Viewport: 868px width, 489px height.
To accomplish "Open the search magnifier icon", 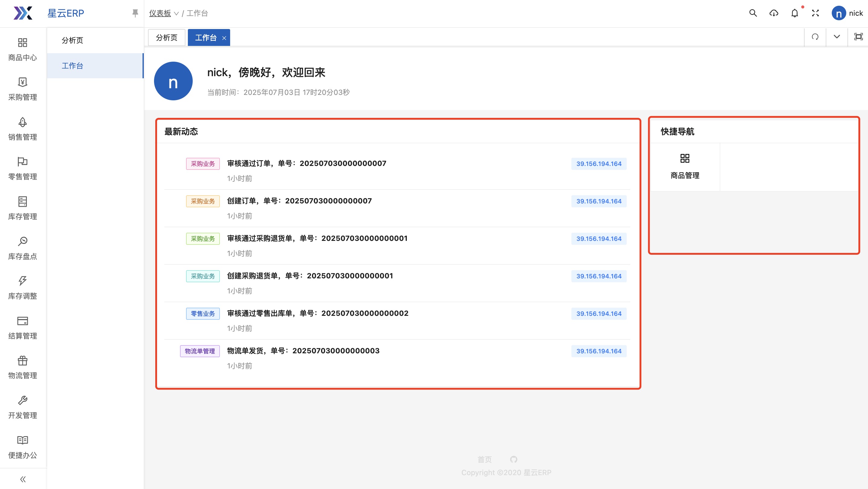I will 753,13.
